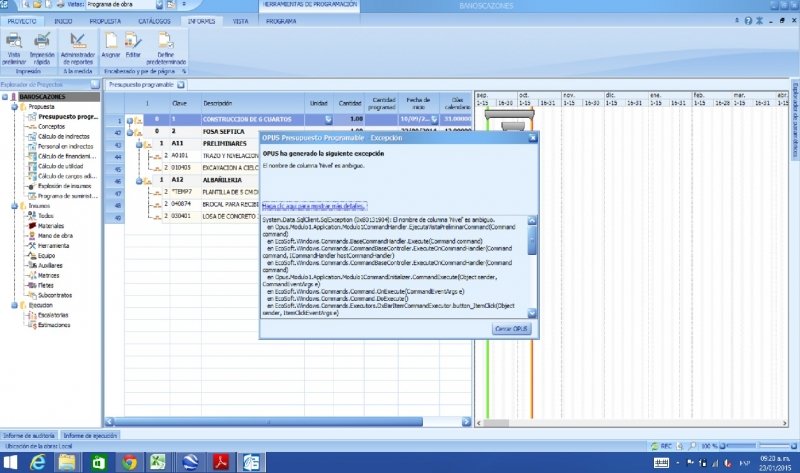Open Google Chrome from the taskbar
This screenshot has width=800, height=473.
(128, 462)
